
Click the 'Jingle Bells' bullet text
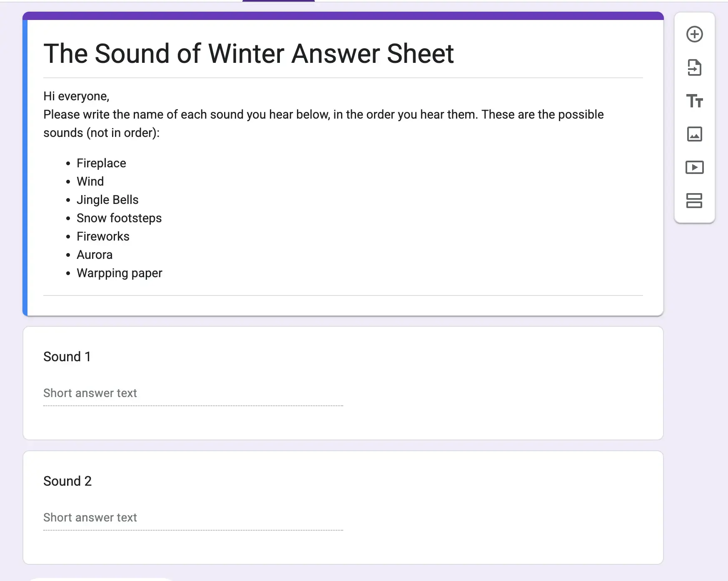[x=107, y=200]
